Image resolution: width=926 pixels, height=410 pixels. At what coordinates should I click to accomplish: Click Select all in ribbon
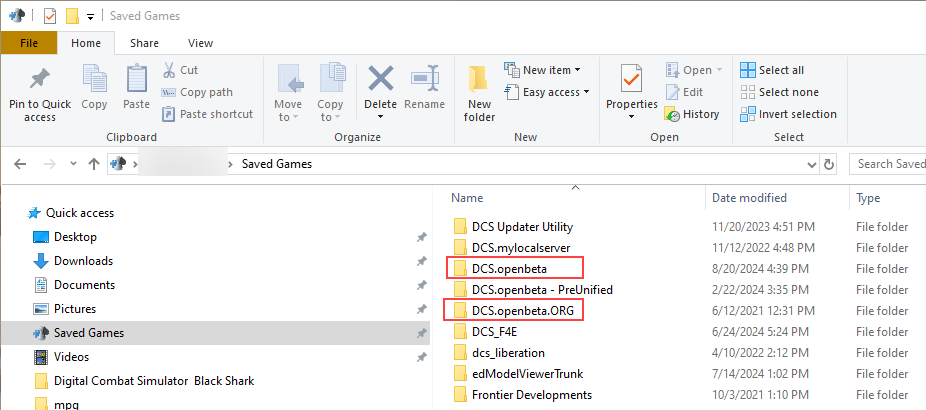point(772,70)
